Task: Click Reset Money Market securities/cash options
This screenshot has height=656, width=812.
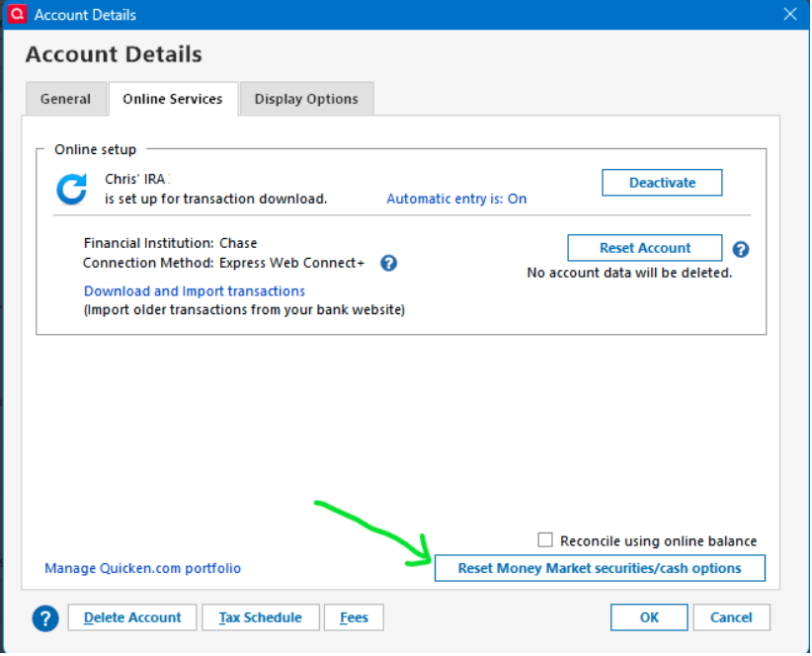Action: click(600, 568)
